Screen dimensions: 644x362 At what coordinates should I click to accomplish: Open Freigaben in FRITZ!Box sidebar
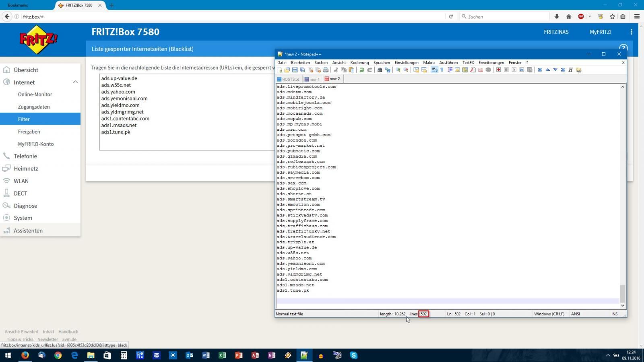29,132
